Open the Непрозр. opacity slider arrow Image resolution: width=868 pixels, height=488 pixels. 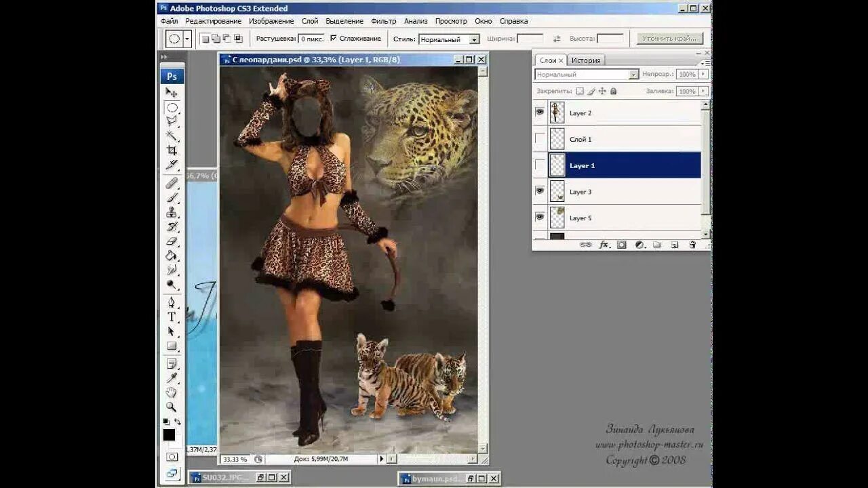[703, 75]
